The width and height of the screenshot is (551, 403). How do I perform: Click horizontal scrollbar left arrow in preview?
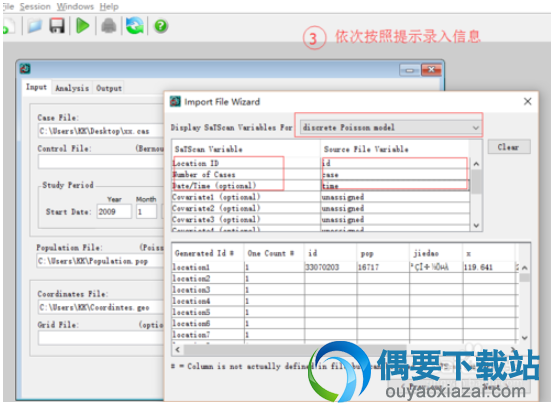coord(177,349)
